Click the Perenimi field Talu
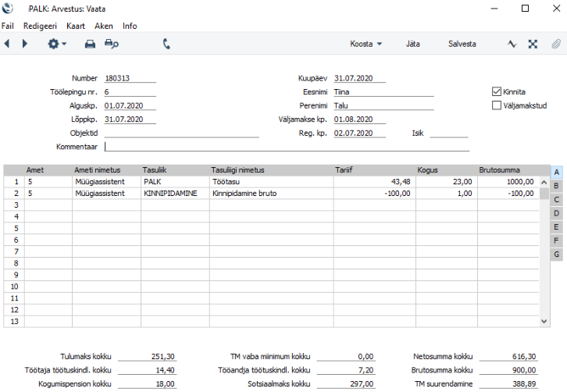 (x=383, y=105)
